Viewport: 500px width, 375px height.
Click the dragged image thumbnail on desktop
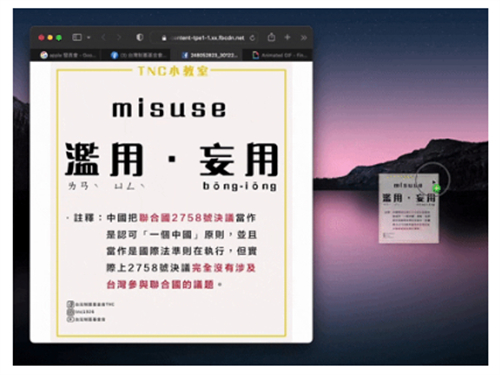click(x=409, y=208)
